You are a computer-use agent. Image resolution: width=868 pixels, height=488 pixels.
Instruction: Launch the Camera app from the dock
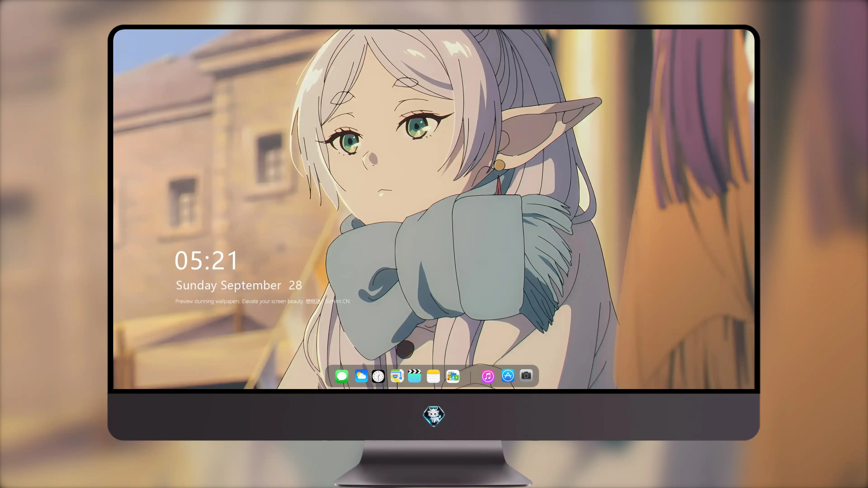(x=526, y=375)
